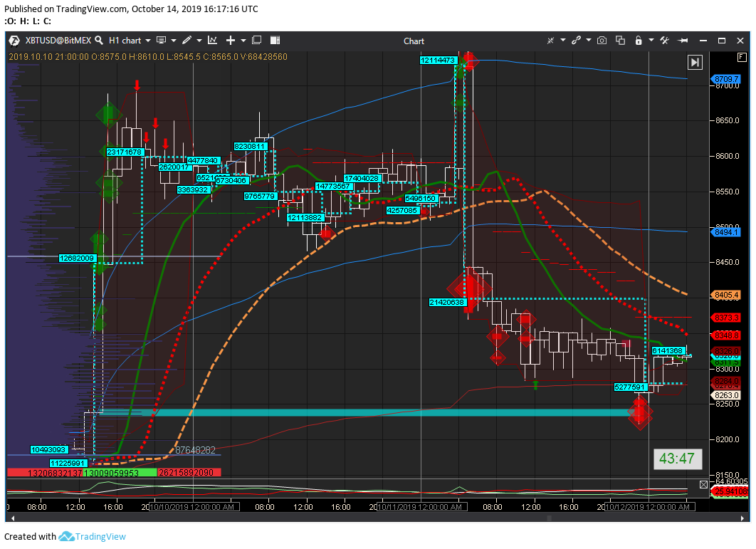The width and height of the screenshot is (756, 549).
Task: Click the white 8263.0 price label
Action: [725, 395]
